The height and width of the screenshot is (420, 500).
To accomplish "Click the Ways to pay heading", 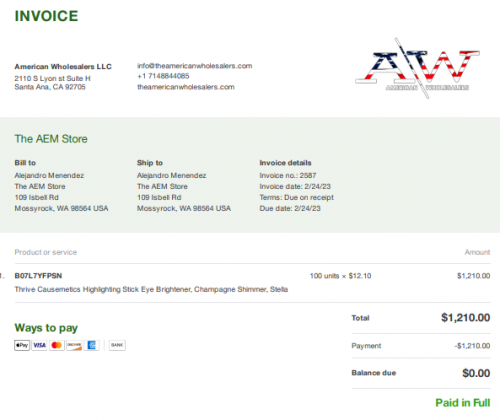I will [x=46, y=328].
